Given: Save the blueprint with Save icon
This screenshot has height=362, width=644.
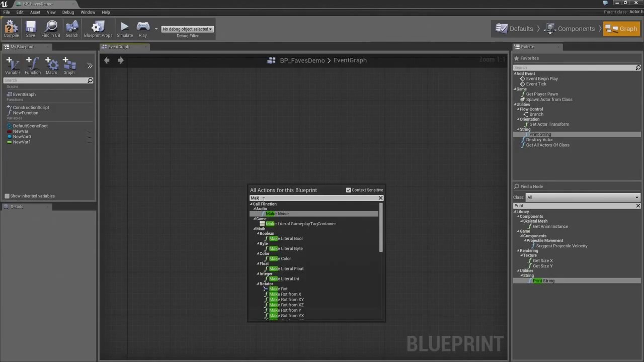Looking at the screenshot, I should tap(31, 29).
